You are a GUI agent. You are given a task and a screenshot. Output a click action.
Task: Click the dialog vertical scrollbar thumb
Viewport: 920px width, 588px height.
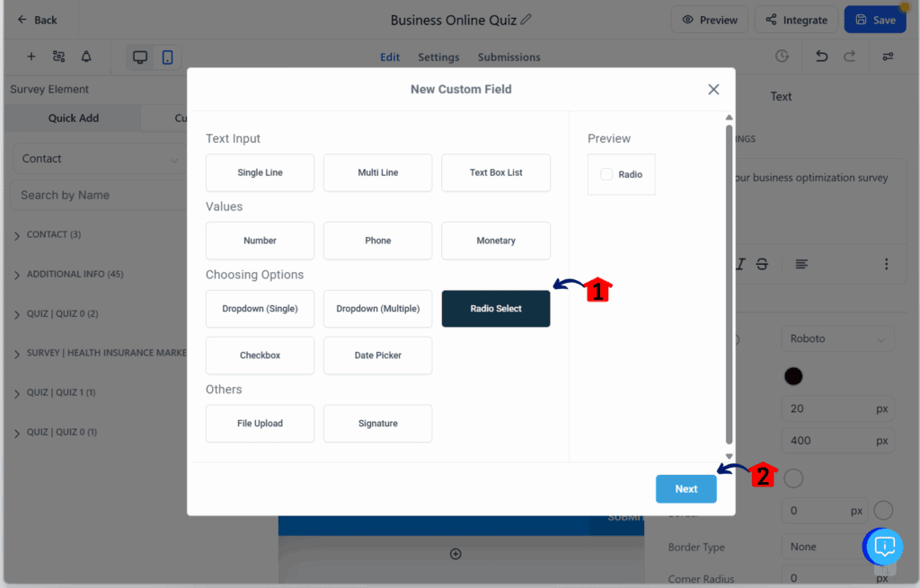[730, 285]
